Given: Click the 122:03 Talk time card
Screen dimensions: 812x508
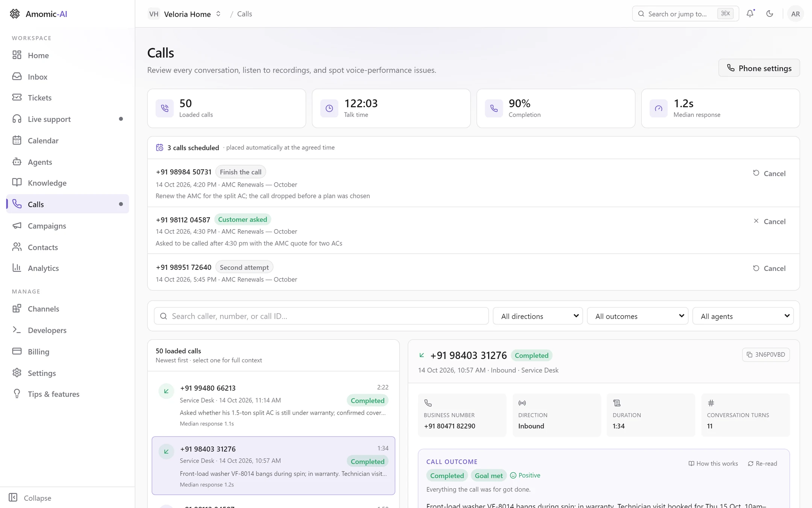Looking at the screenshot, I should coord(391,108).
